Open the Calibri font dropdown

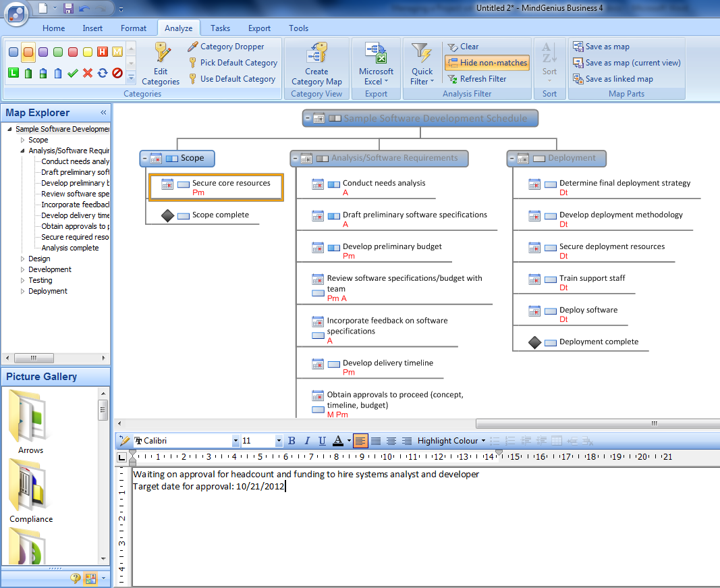tap(236, 441)
